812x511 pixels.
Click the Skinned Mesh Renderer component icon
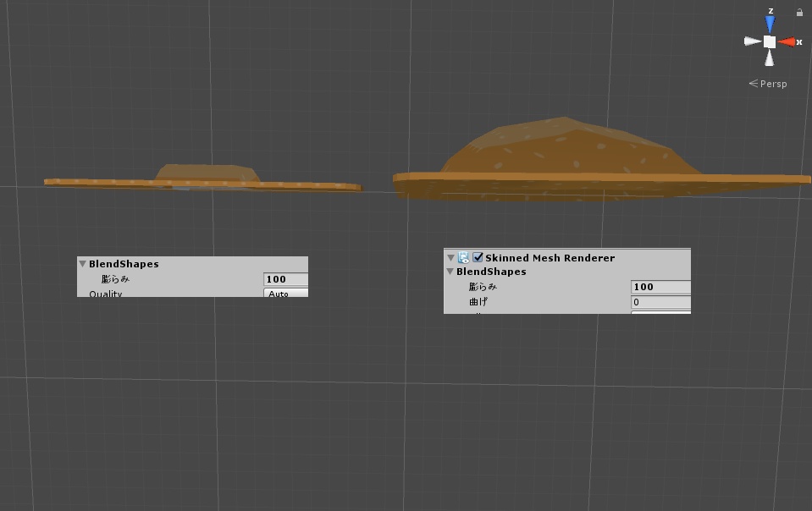pos(463,257)
